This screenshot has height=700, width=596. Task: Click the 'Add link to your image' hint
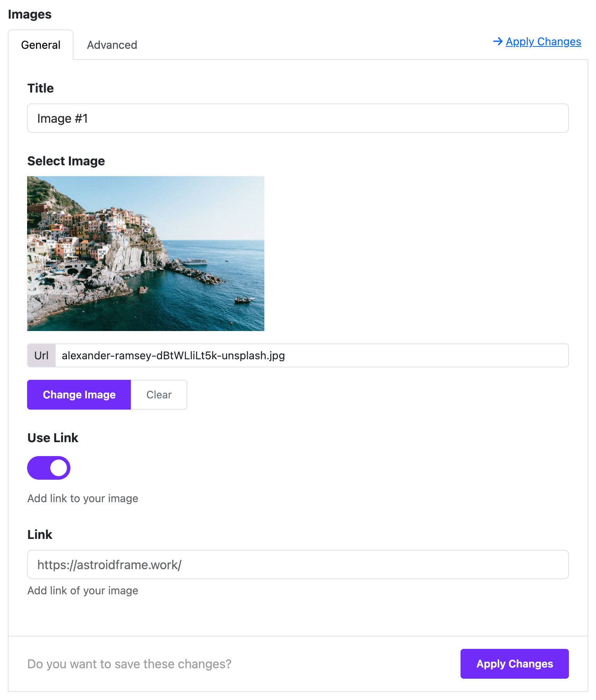(x=83, y=498)
